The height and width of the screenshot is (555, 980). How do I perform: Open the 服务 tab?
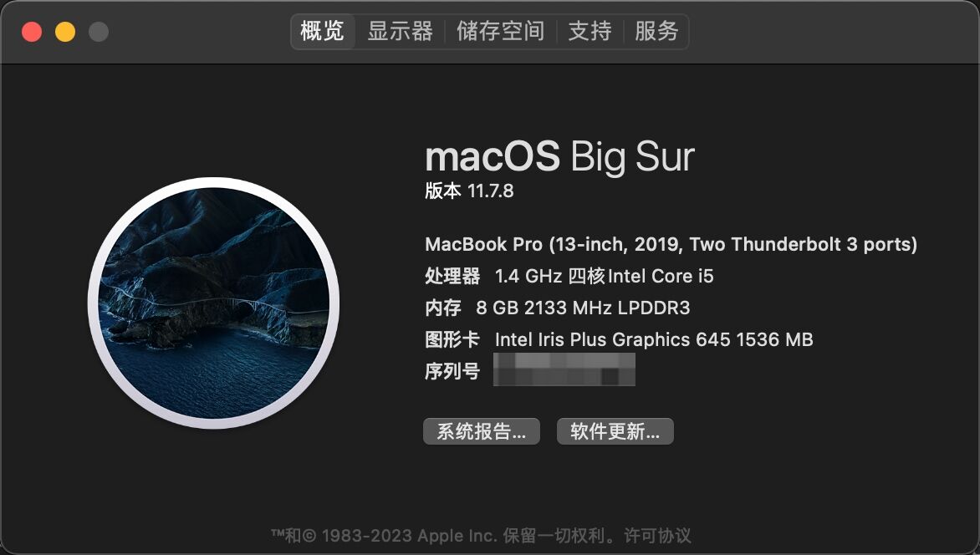(x=656, y=31)
